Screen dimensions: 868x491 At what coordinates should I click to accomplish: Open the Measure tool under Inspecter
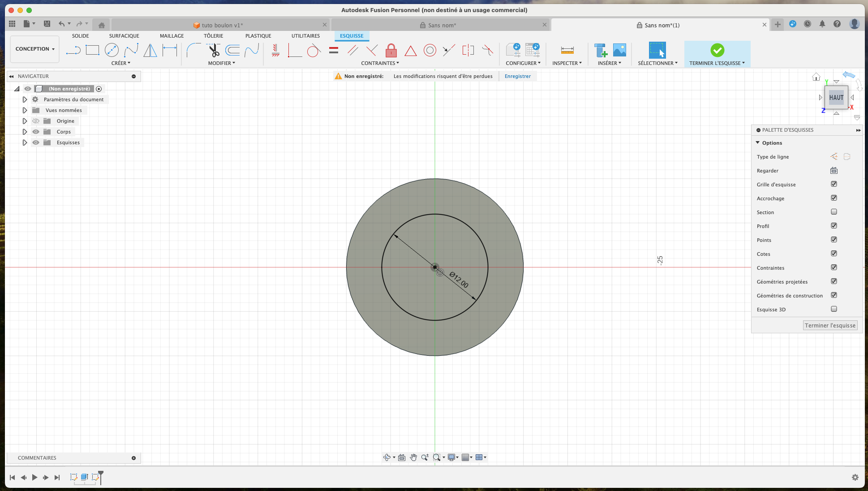tap(567, 50)
